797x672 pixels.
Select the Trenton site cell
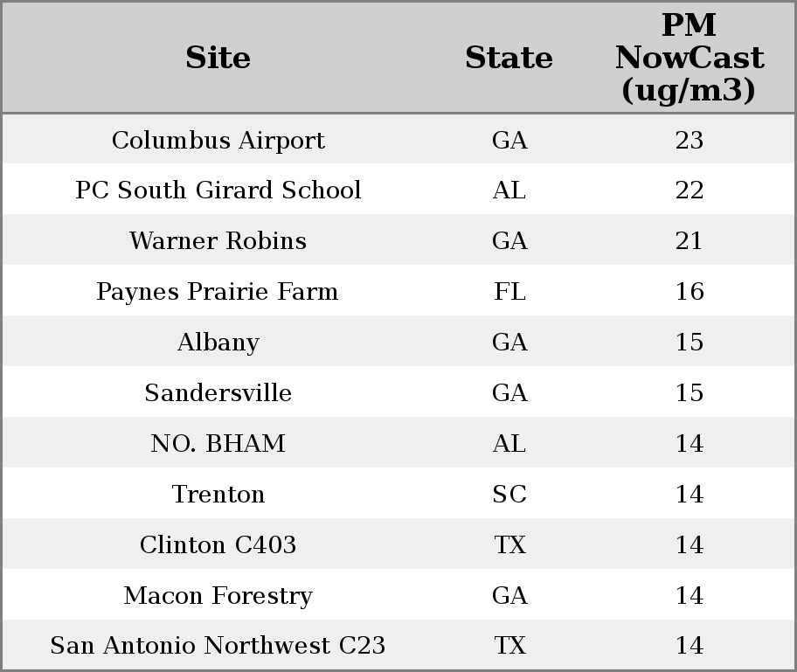tap(218, 495)
